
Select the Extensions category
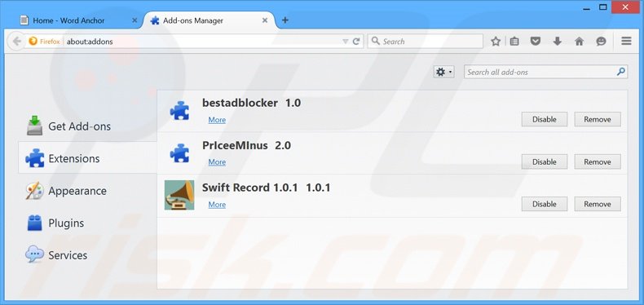[87, 158]
